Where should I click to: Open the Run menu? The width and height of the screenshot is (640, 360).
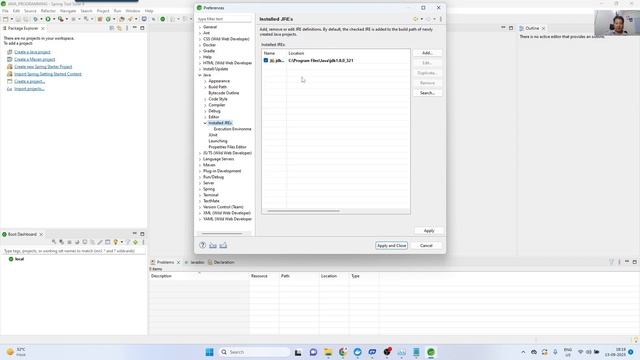pos(118,11)
